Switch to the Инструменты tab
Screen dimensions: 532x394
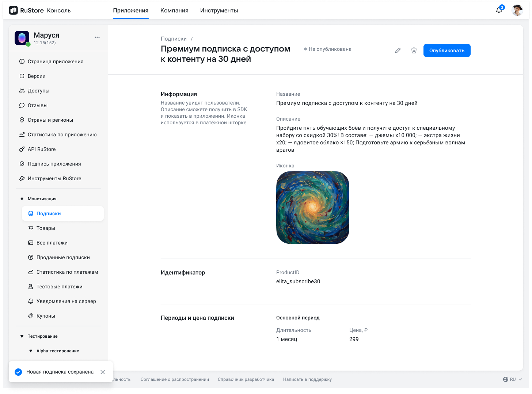click(x=219, y=11)
